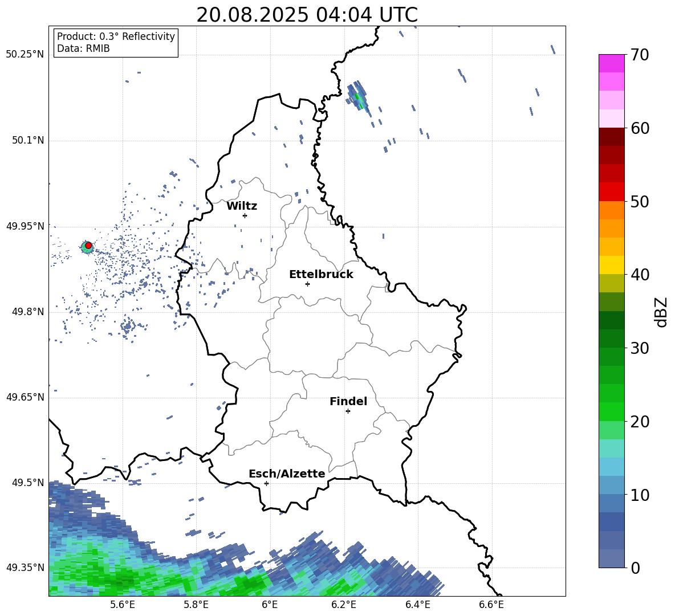Click the colorbar tick value 0
Screen dimensions: 675x616
point(635,568)
